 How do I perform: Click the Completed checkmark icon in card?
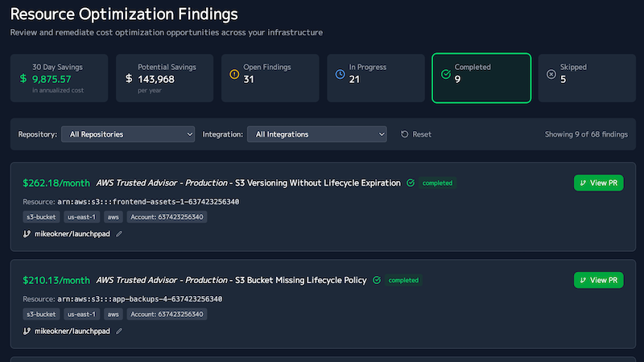446,75
